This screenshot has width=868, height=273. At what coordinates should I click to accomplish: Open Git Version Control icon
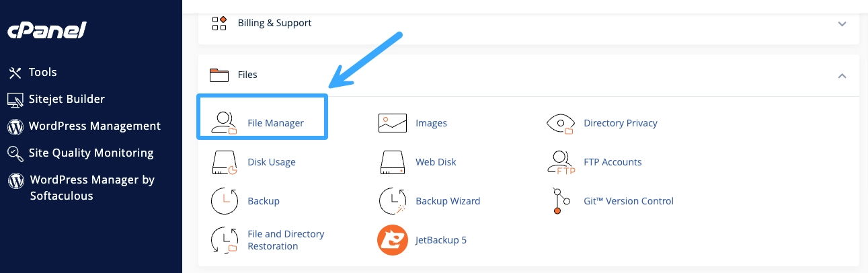561,201
